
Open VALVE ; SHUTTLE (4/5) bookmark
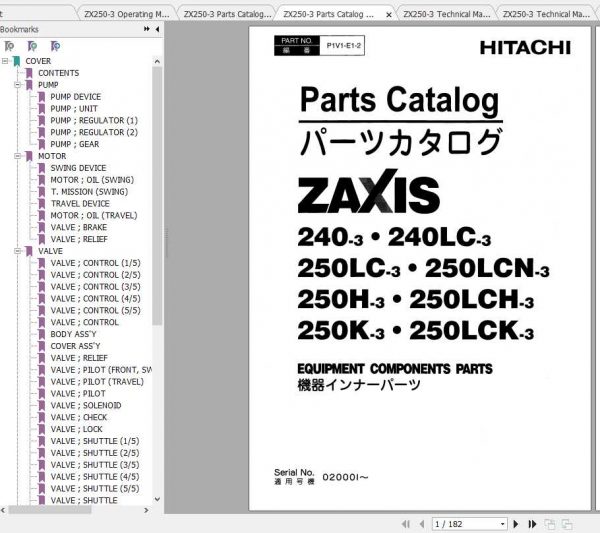point(95,476)
